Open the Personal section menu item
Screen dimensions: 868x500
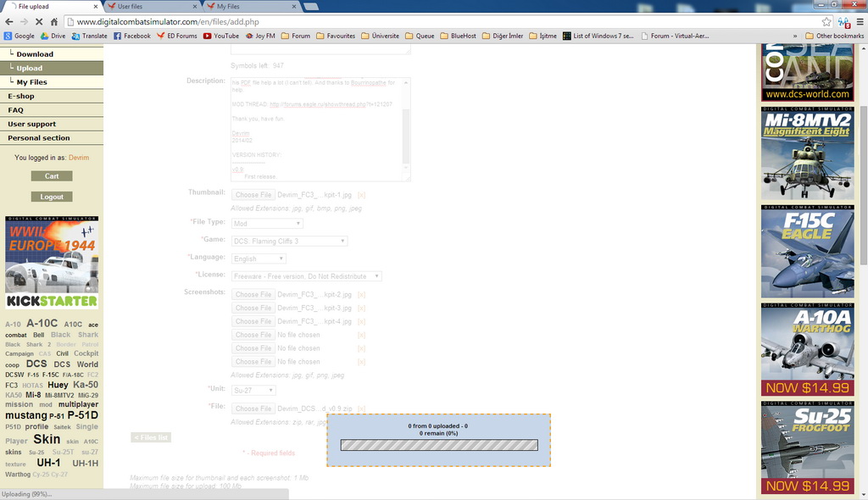[x=52, y=138]
